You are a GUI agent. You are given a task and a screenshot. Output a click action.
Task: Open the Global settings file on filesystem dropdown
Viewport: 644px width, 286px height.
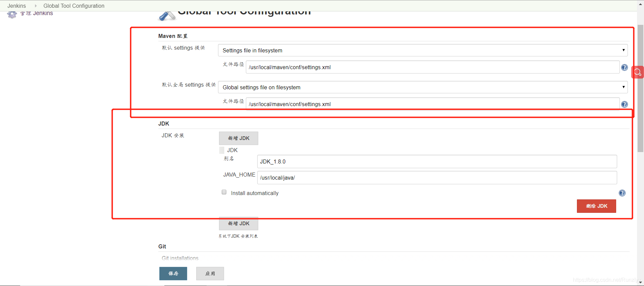(423, 87)
